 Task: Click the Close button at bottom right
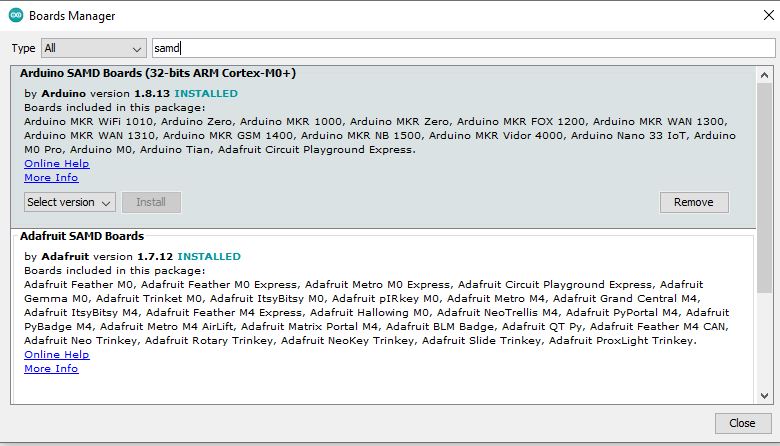coord(742,423)
